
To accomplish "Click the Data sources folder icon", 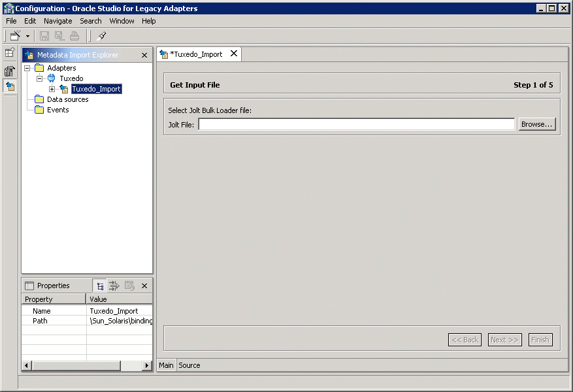I will [x=39, y=99].
